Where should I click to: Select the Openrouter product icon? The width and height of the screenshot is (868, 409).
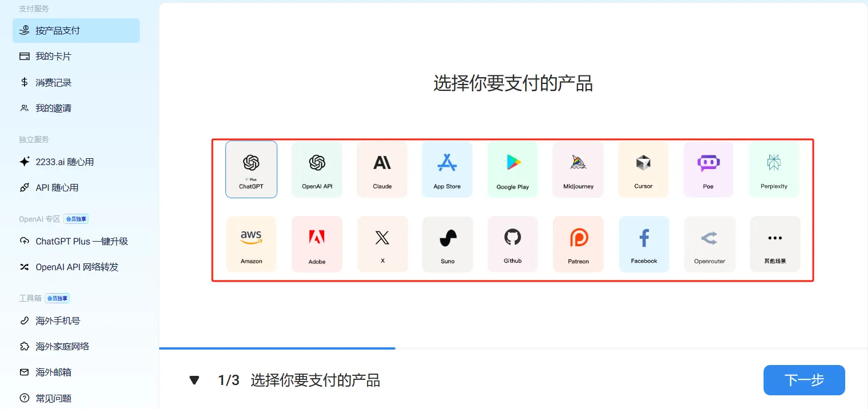point(709,238)
